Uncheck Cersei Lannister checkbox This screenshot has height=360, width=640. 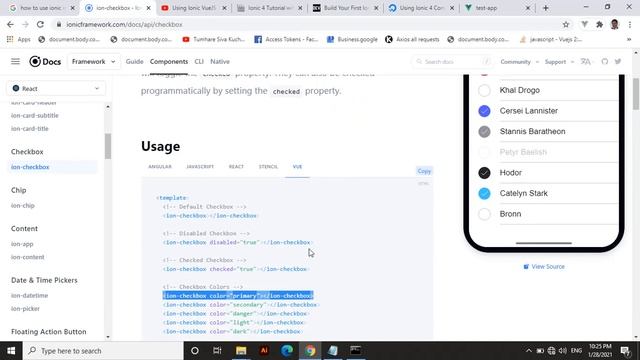[484, 111]
